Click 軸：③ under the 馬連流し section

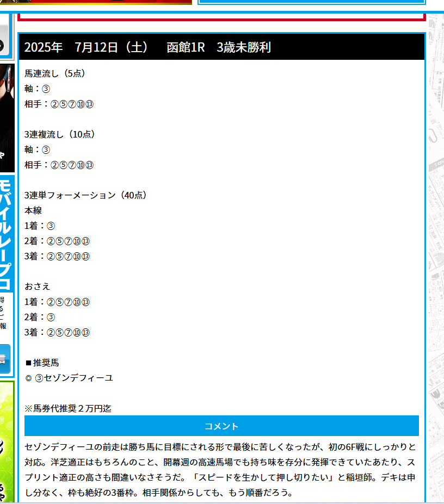38,89
